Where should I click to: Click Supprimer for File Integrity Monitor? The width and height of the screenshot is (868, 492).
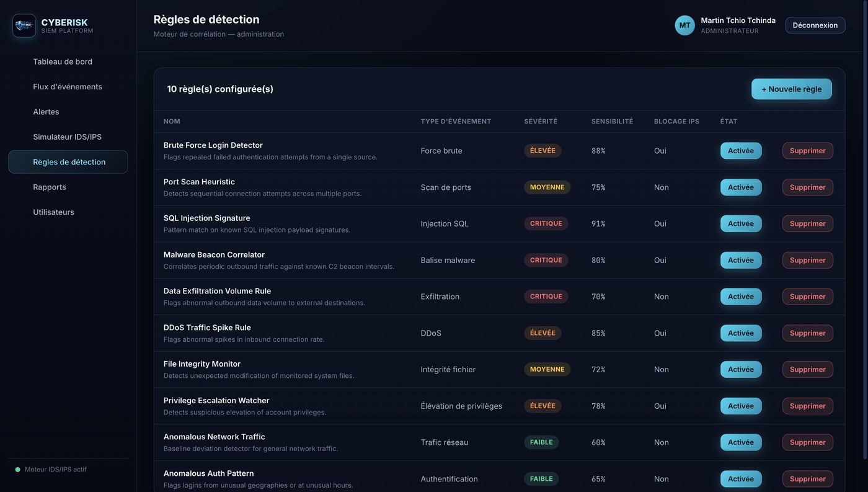coord(808,369)
